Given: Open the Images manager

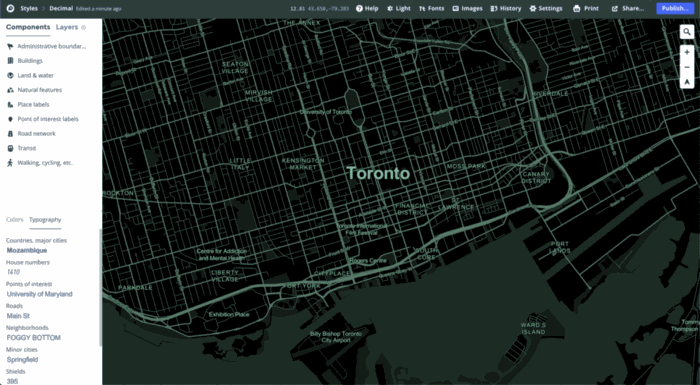Looking at the screenshot, I should tap(467, 8).
